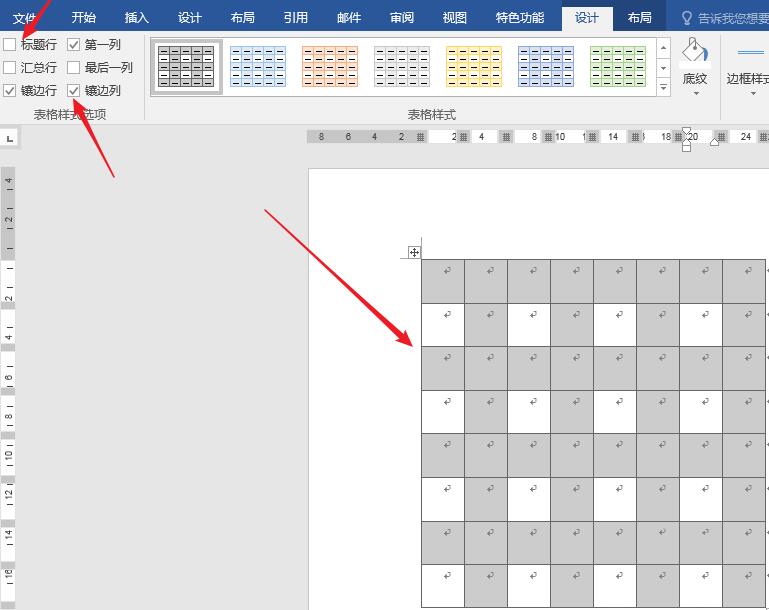Uncheck the 第一列 checkbox
769x610 pixels.
point(73,45)
